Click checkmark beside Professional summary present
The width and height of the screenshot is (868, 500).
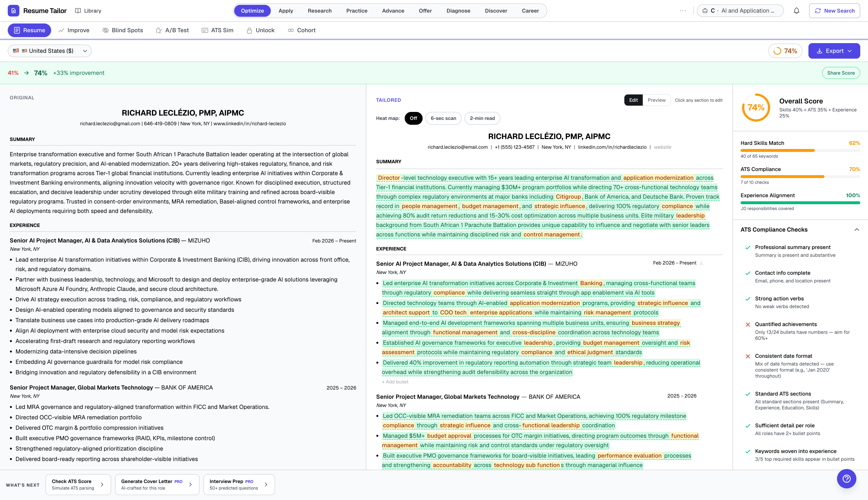(748, 247)
